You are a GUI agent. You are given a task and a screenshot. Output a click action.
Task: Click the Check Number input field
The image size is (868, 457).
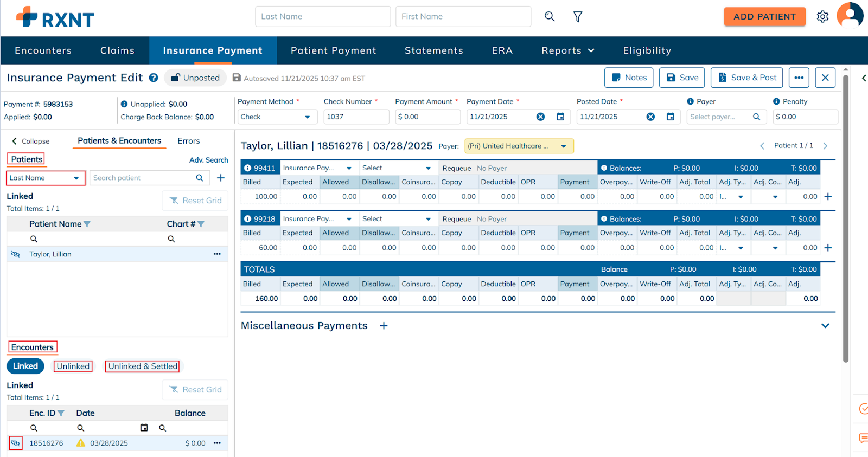(356, 117)
